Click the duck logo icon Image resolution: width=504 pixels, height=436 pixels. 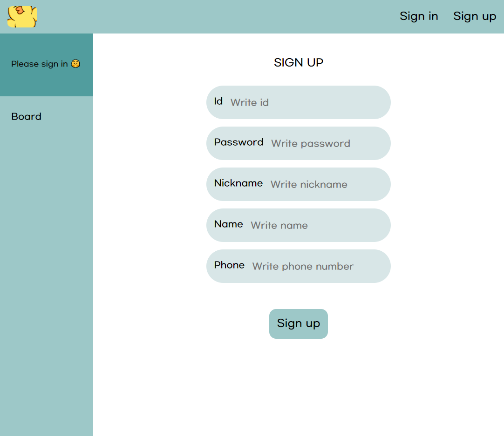22,17
